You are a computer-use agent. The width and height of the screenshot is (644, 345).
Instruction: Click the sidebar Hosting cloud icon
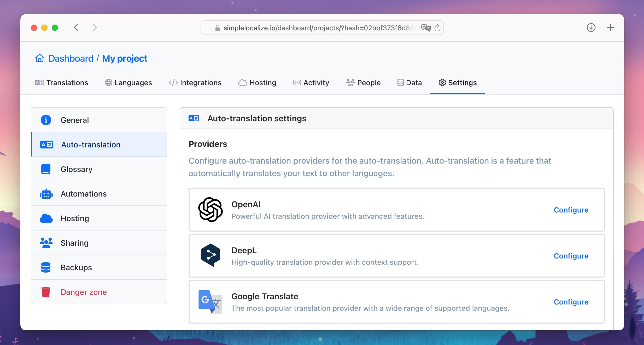[x=46, y=218]
